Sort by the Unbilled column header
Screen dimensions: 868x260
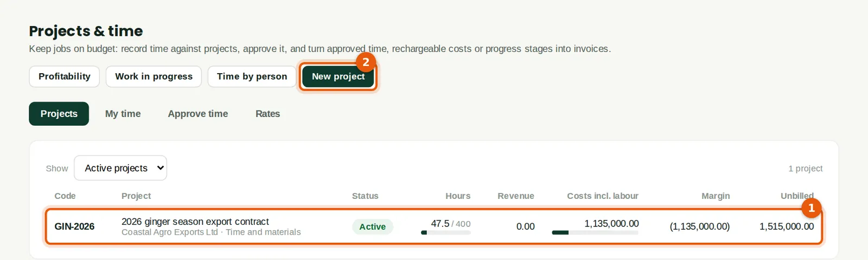coord(797,196)
